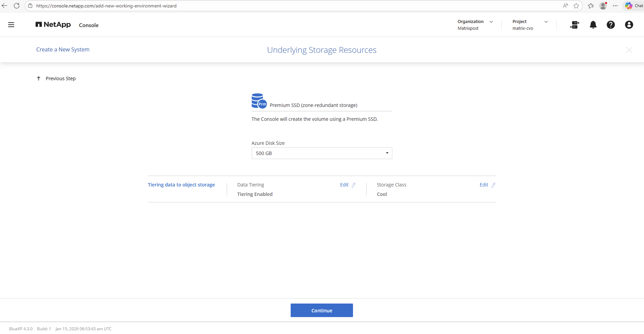Click the NetApp logo

[53, 25]
